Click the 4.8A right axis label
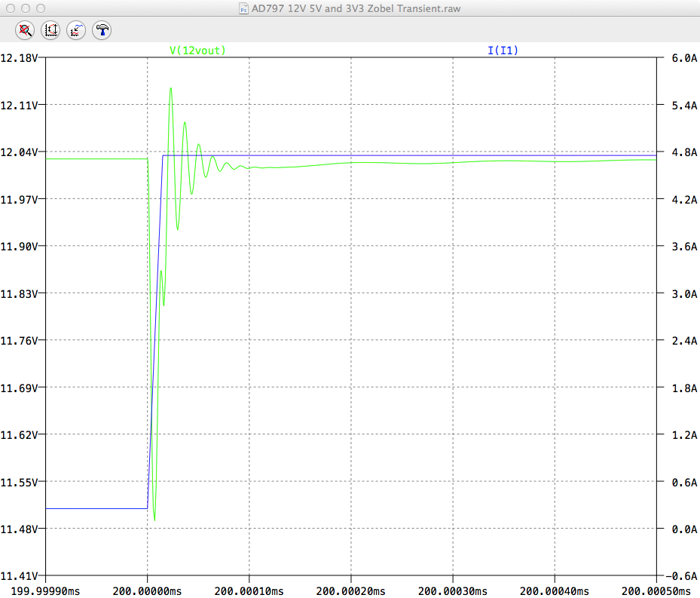The image size is (700, 598). (684, 152)
